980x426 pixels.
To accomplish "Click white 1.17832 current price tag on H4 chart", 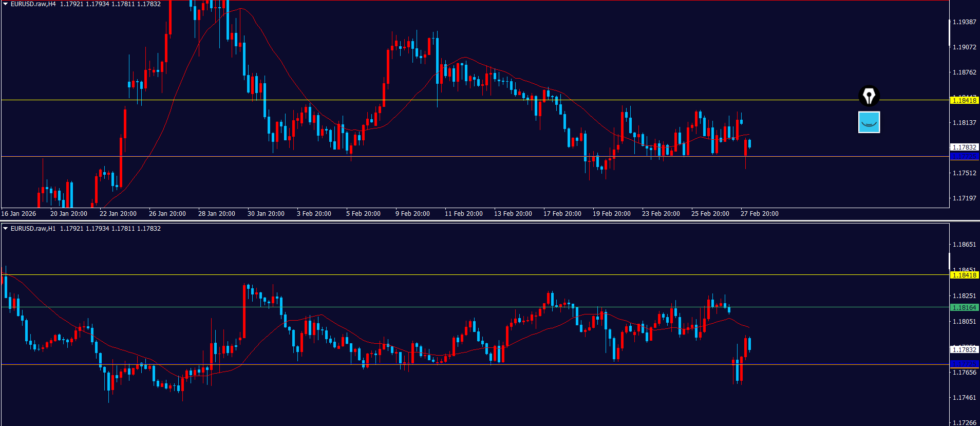I will pyautogui.click(x=964, y=147).
